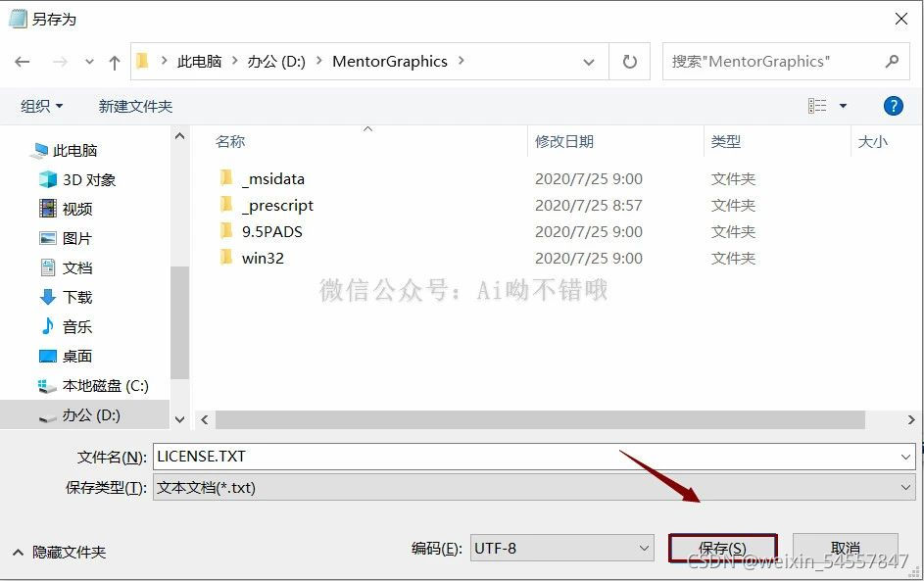The image size is (924, 581).
Task: Go back with the left arrow
Action: (23, 62)
